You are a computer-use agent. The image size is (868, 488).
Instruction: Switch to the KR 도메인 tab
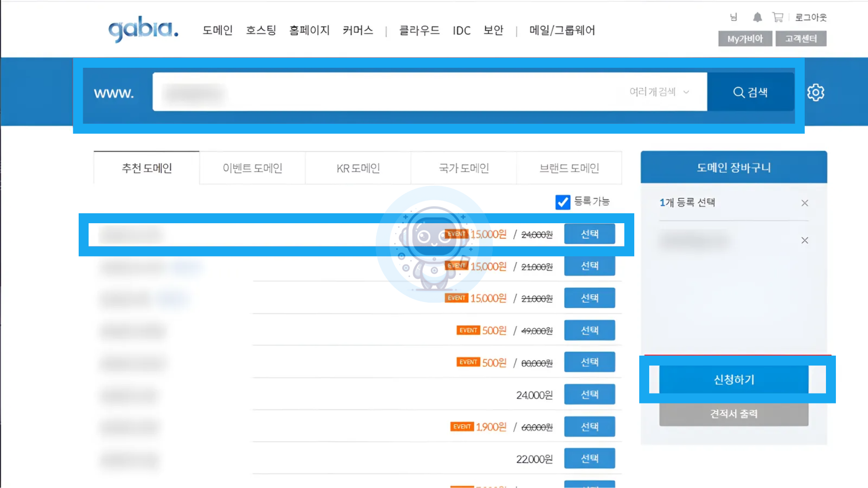(x=358, y=168)
